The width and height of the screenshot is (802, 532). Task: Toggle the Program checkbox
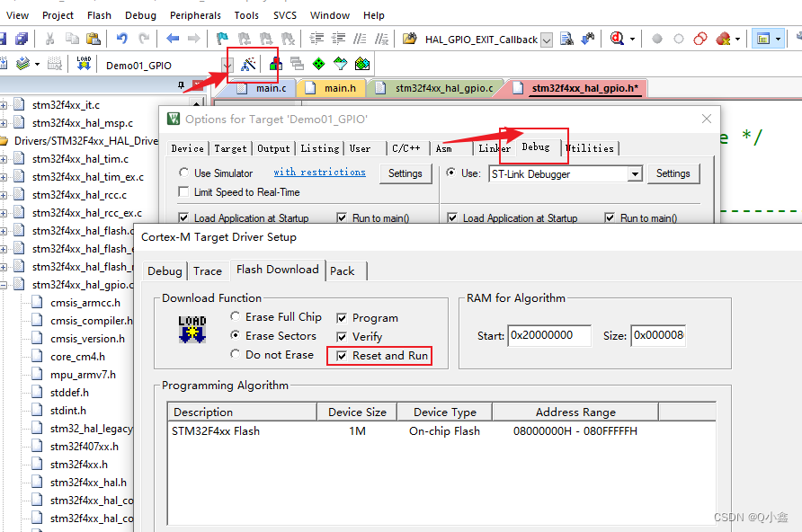tap(342, 318)
